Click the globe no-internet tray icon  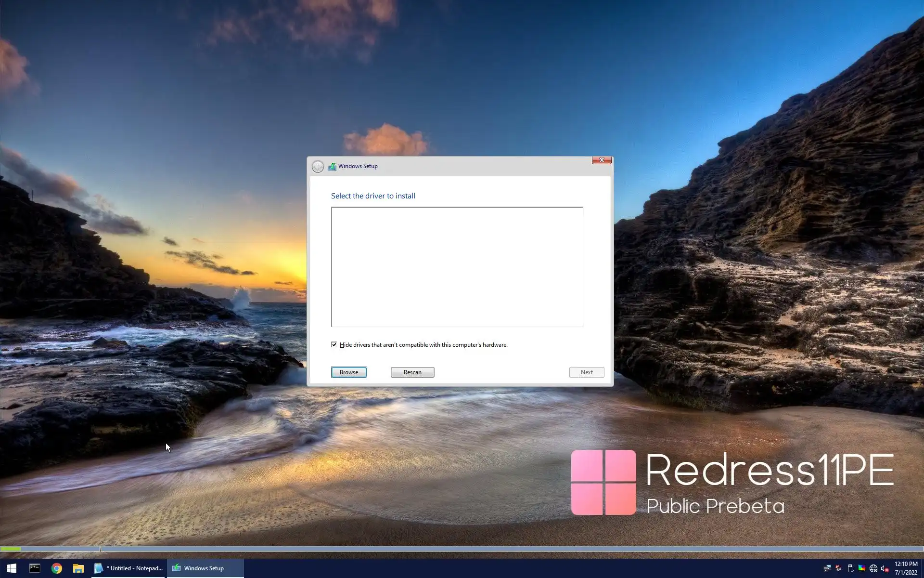[873, 568]
